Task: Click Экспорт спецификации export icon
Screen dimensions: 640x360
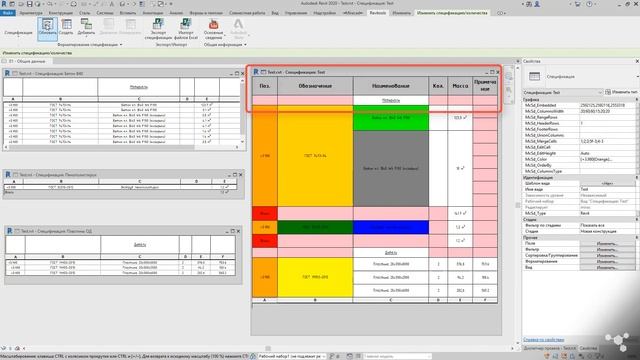Action: click(158, 29)
